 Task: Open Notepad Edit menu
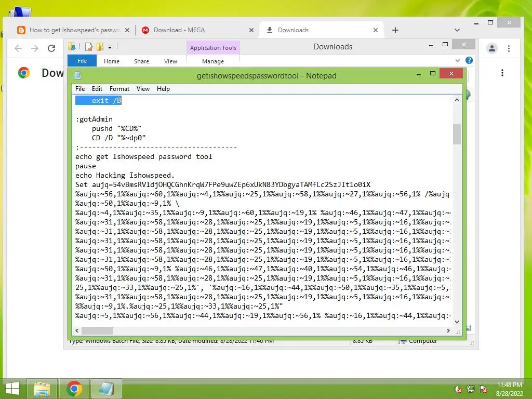click(97, 88)
